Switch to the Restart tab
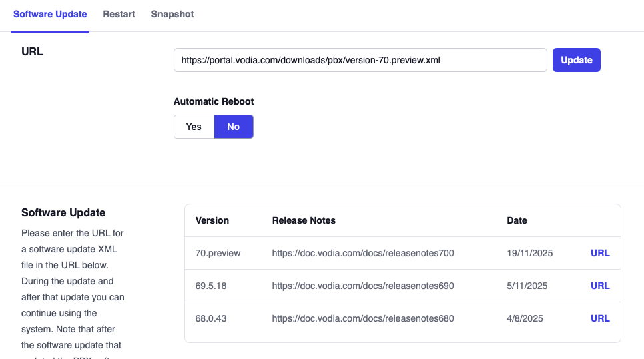This screenshot has height=359, width=644. [119, 14]
